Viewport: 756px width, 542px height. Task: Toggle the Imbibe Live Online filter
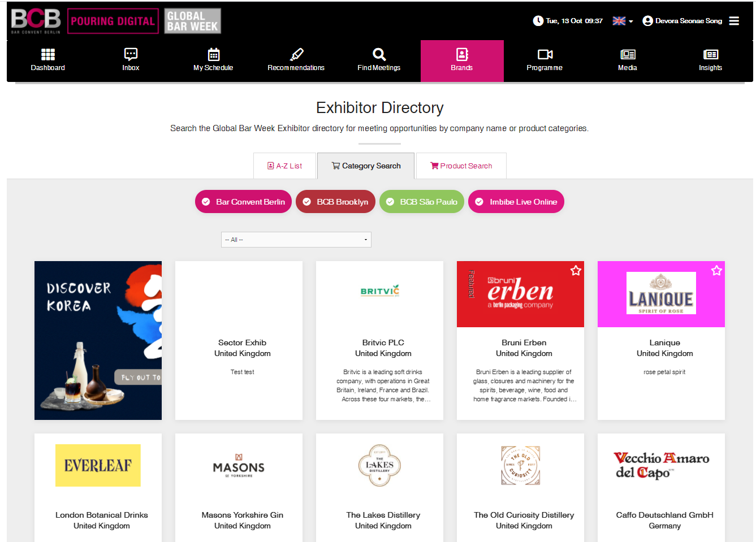[x=516, y=202]
